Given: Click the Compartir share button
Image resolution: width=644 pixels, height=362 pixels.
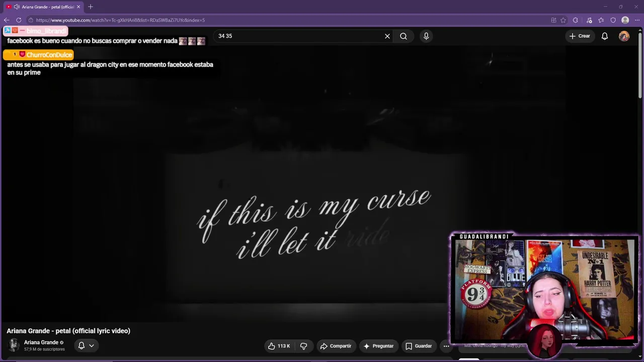Looking at the screenshot, I should pyautogui.click(x=336, y=346).
